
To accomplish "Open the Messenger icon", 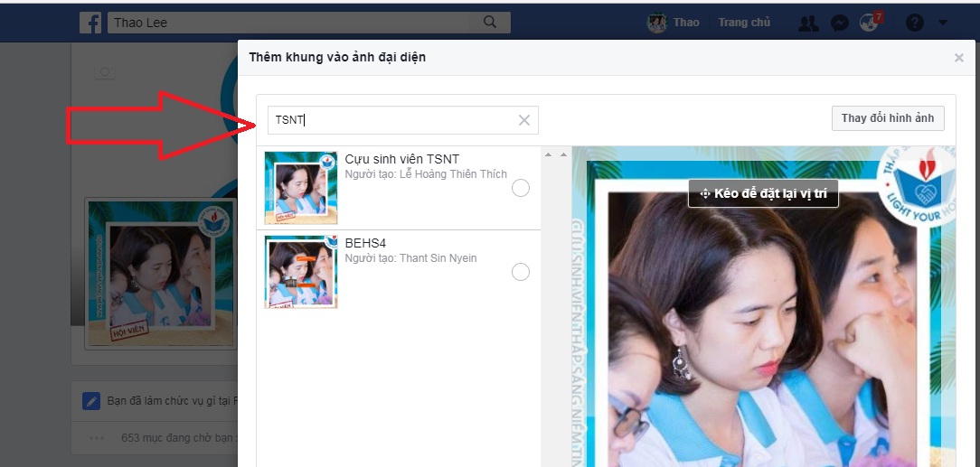I will point(839,23).
